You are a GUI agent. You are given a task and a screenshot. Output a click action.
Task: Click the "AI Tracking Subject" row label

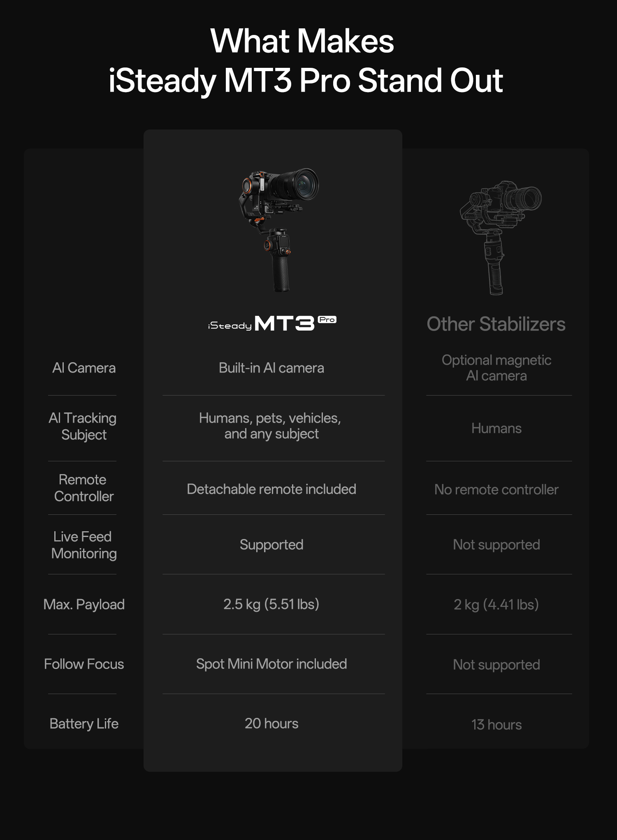[x=83, y=426]
